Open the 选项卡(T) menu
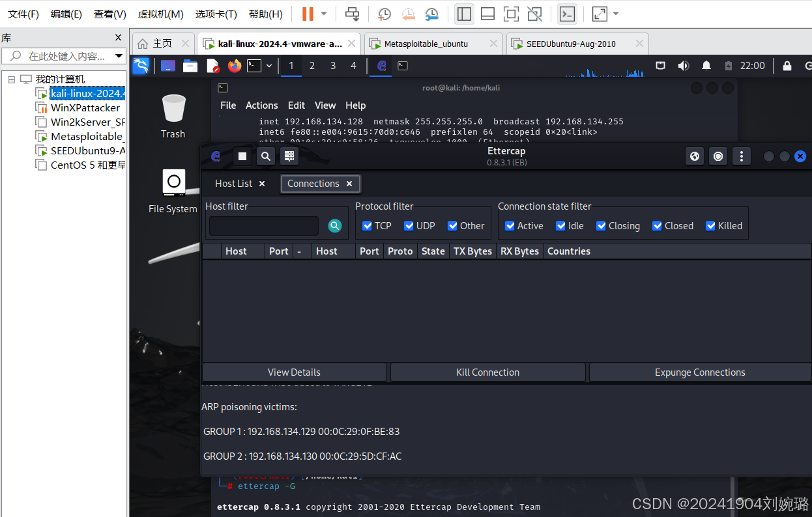This screenshot has height=517, width=812. tap(216, 14)
